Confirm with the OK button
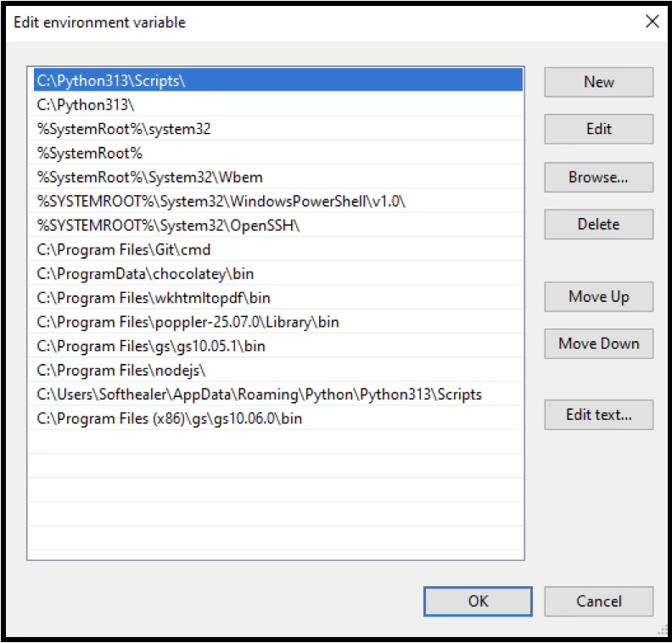672x643 pixels. (x=478, y=601)
